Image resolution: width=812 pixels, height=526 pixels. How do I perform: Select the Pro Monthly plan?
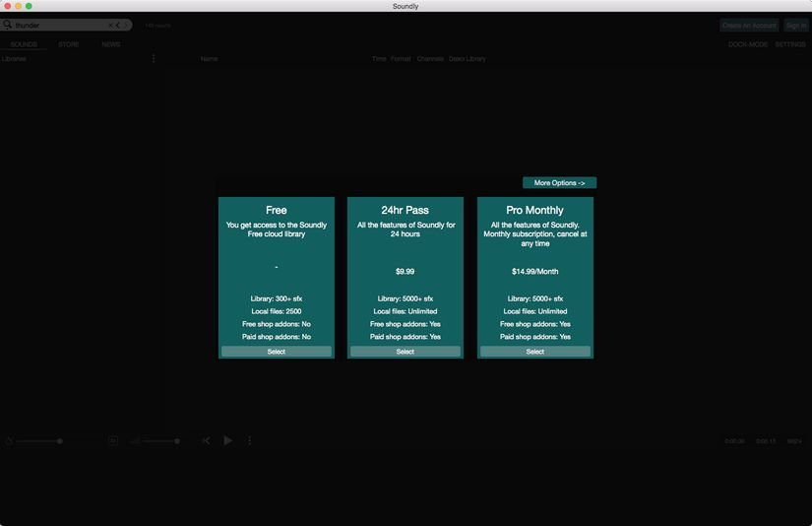534,352
